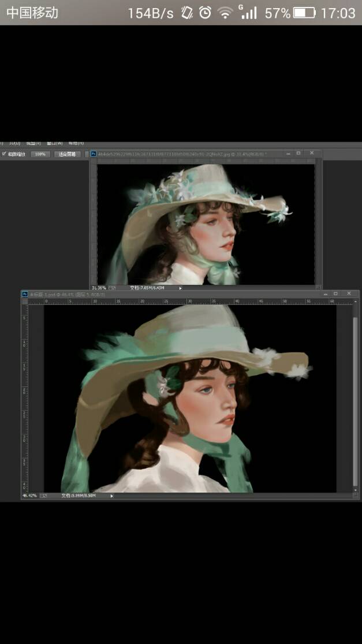Click status icon beside 46.42% zoom
Screen dimensions: 362x644
click(x=43, y=496)
